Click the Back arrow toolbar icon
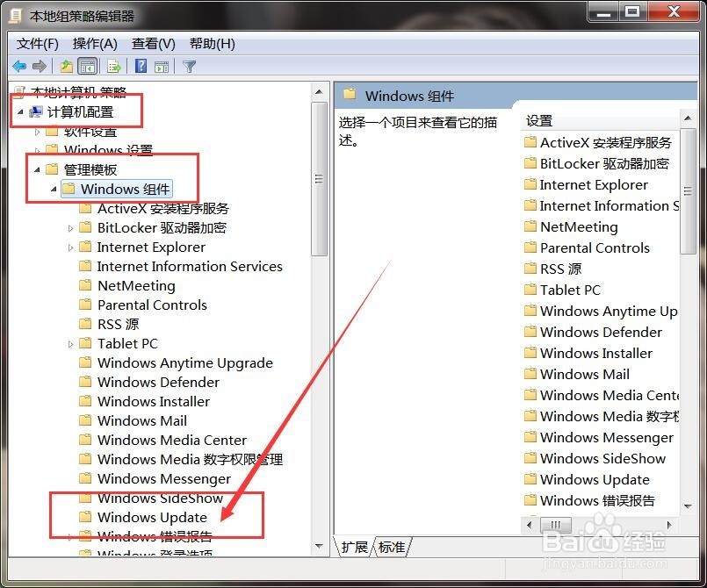 pos(19,67)
